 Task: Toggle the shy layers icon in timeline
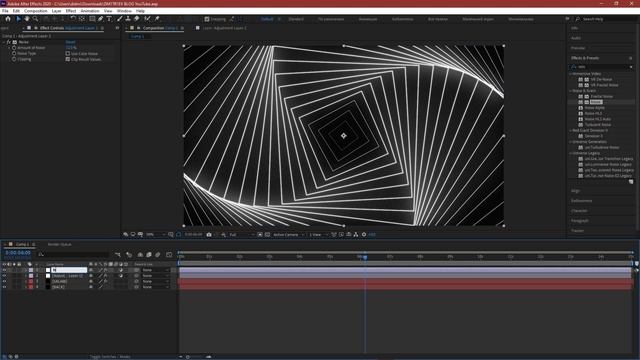point(140,255)
